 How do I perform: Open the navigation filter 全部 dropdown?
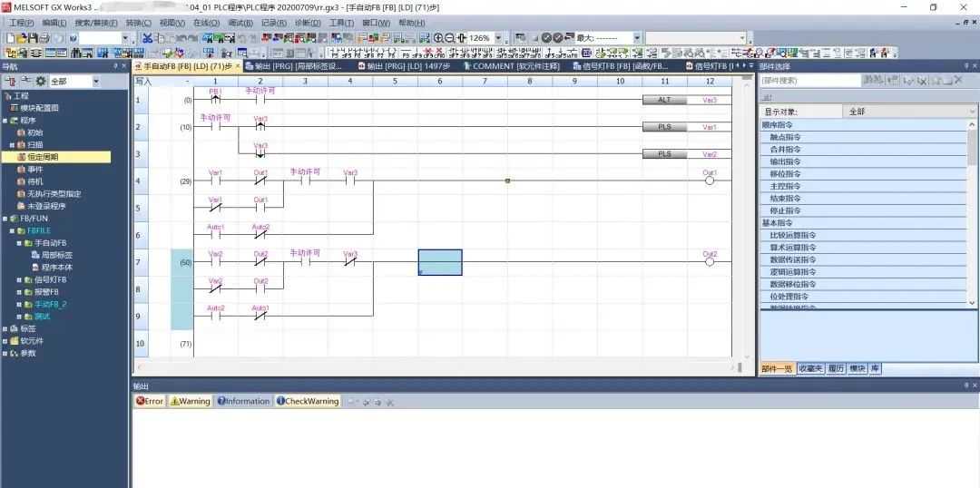[x=96, y=82]
